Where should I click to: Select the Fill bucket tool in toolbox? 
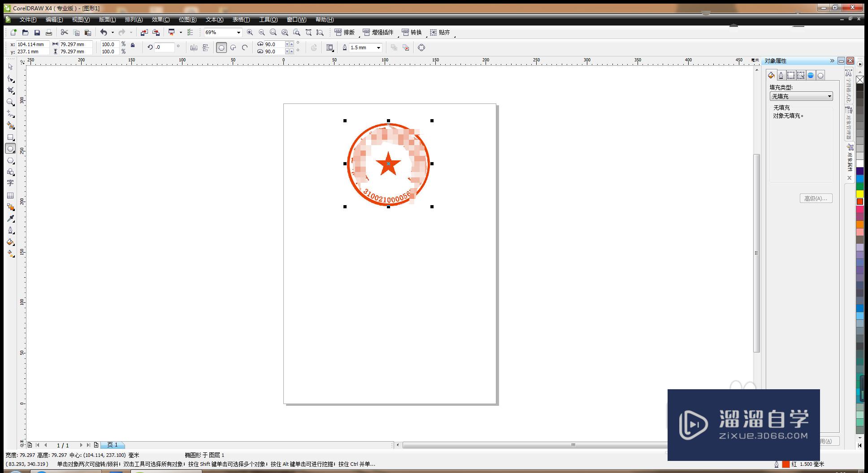coord(10,242)
